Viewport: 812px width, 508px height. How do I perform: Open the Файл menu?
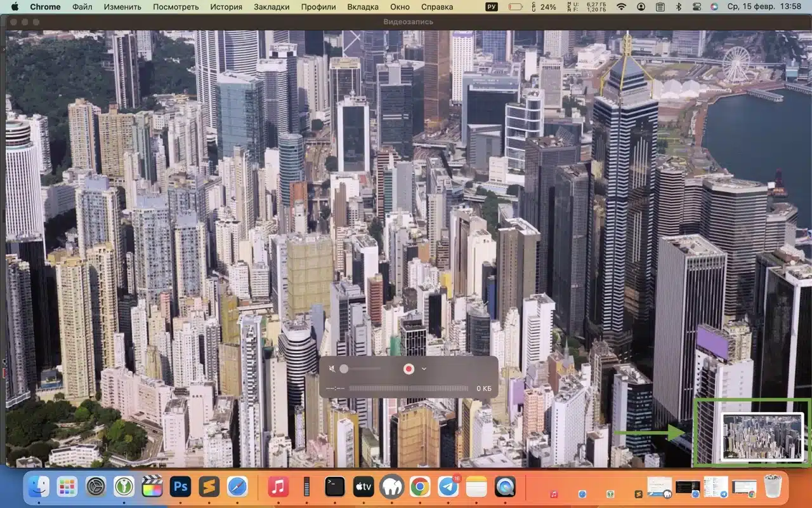pos(82,7)
